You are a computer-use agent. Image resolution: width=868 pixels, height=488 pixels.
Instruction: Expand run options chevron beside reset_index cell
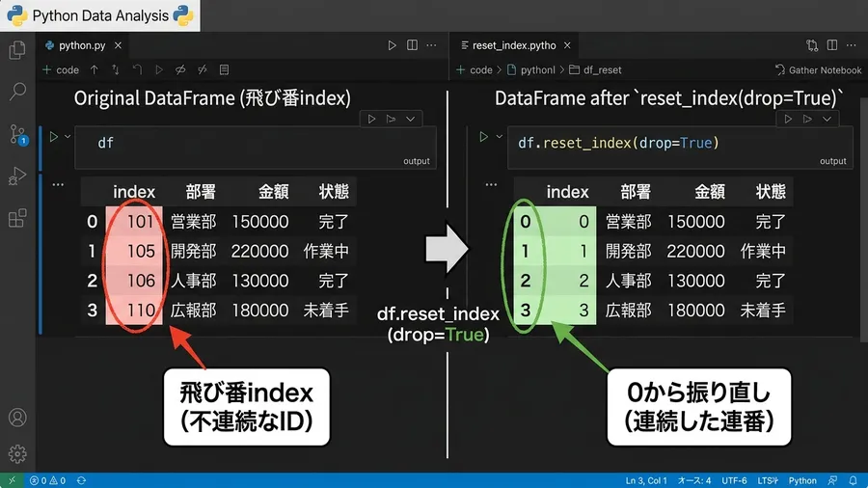(499, 137)
